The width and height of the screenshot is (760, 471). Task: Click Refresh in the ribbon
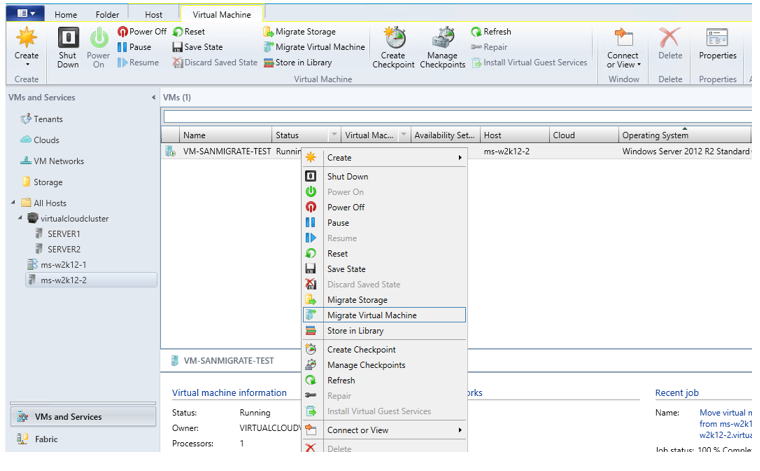pos(491,31)
